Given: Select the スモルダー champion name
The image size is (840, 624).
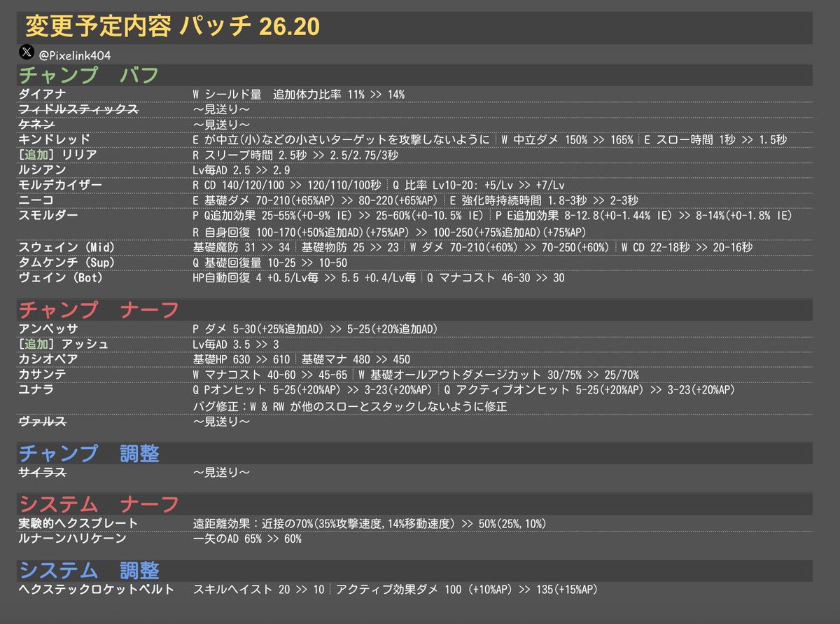Looking at the screenshot, I should [x=48, y=216].
